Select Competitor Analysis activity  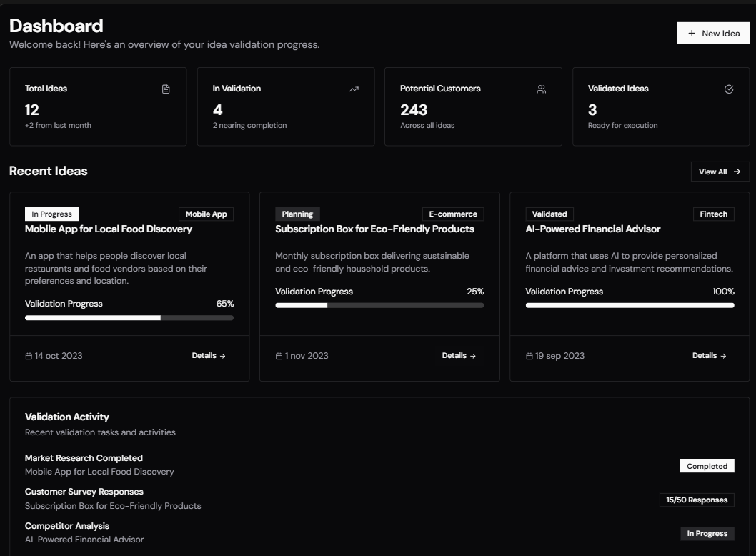67,526
